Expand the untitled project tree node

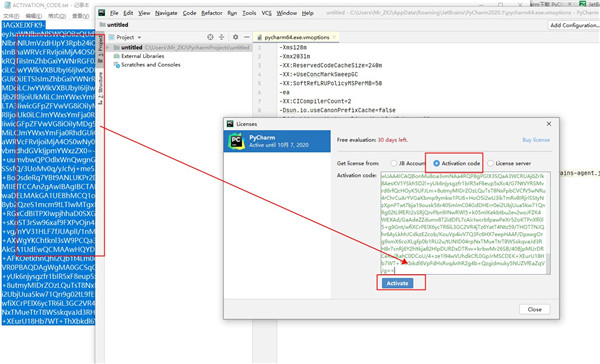pos(108,47)
